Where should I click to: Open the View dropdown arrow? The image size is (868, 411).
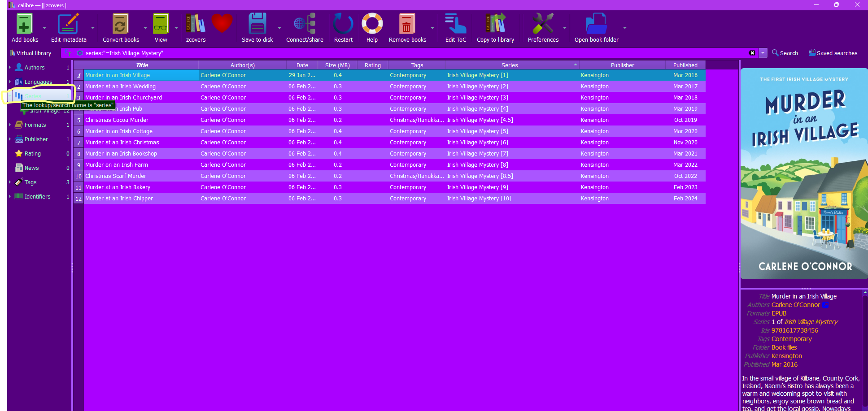tap(176, 28)
